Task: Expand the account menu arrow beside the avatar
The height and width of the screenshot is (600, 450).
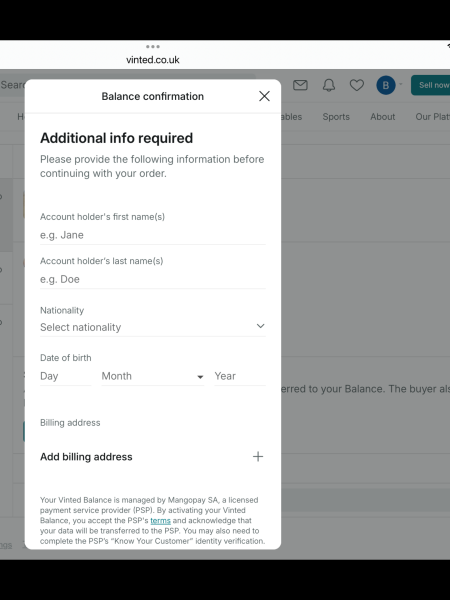Action: point(401,84)
